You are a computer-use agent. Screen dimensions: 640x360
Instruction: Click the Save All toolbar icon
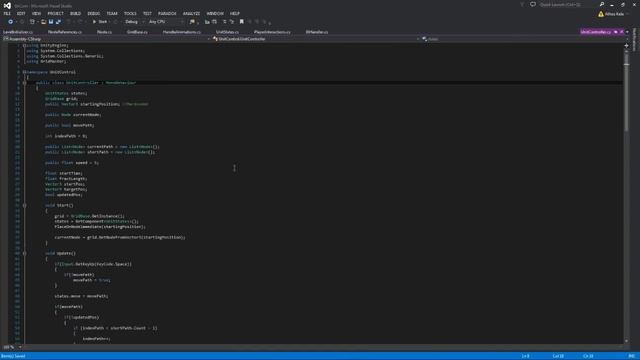pyautogui.click(x=58, y=22)
